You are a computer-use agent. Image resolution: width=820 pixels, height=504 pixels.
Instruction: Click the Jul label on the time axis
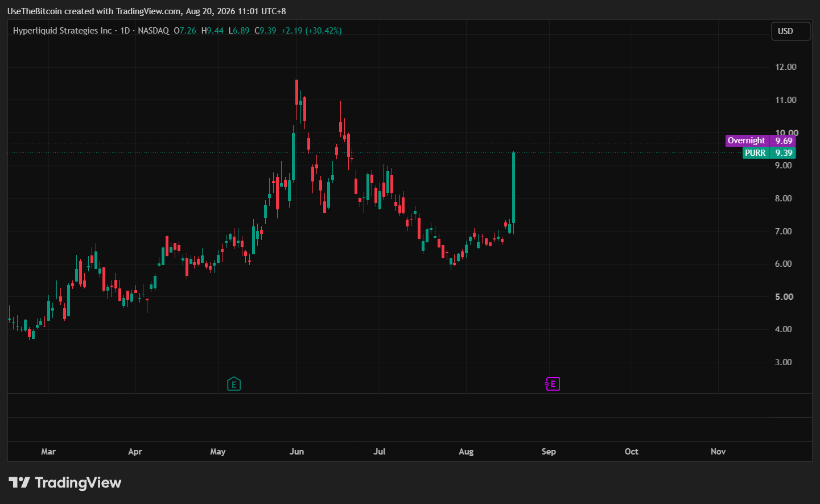click(380, 452)
